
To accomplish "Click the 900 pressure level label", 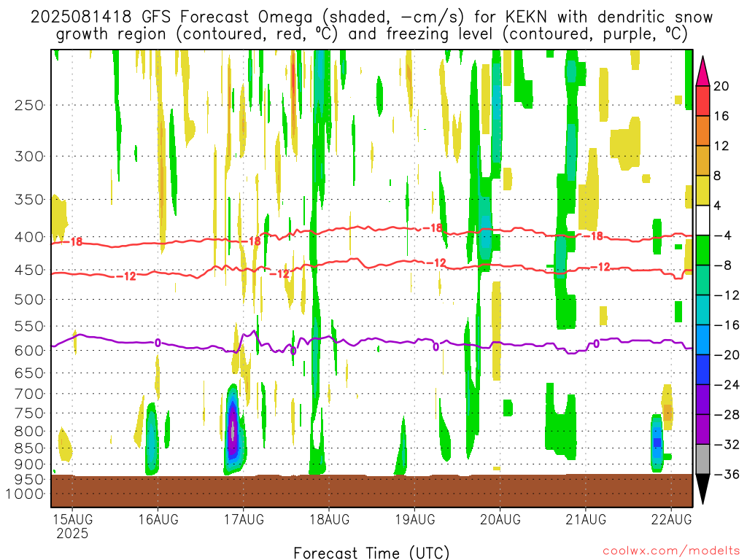I will [29, 464].
